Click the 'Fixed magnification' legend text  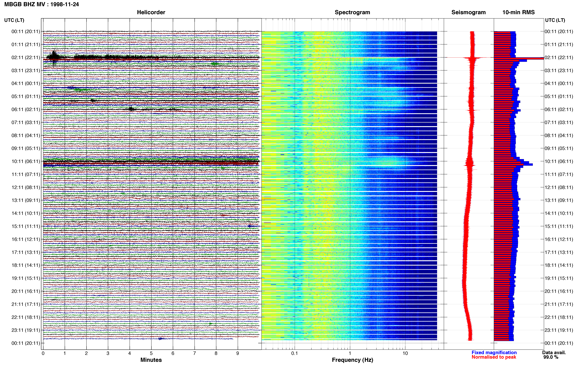click(x=494, y=352)
